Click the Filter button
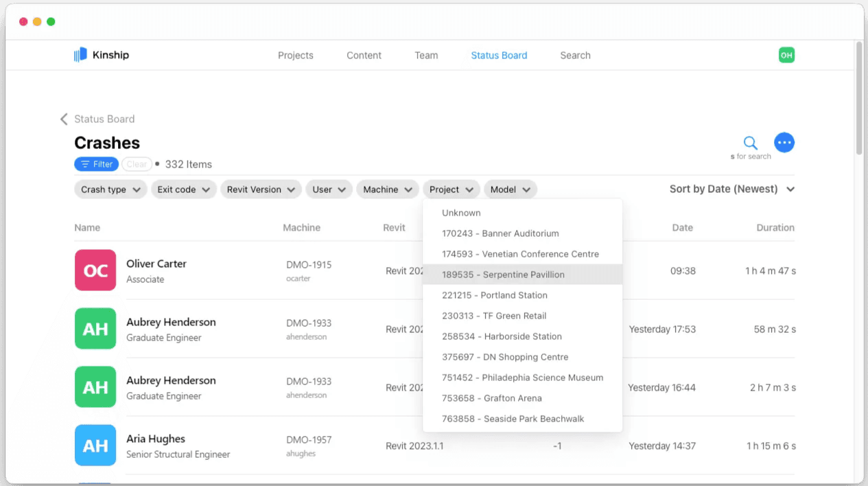This screenshot has width=868, height=486. (96, 164)
